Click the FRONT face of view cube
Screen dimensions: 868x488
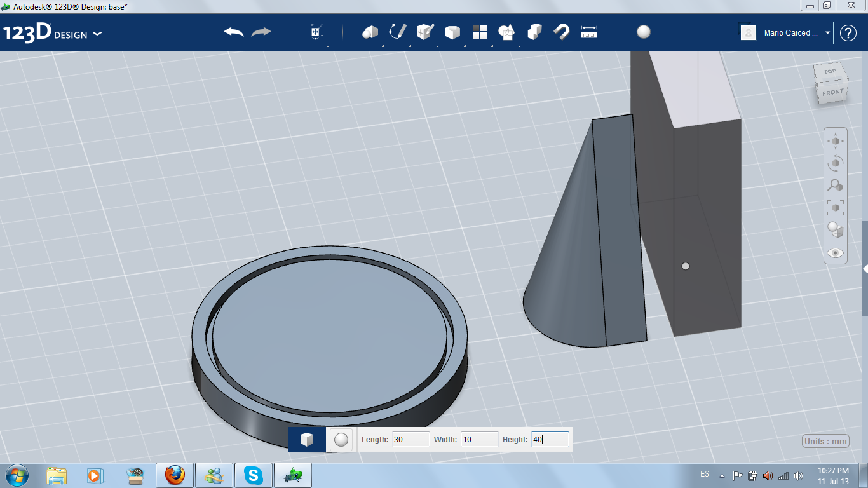[833, 92]
